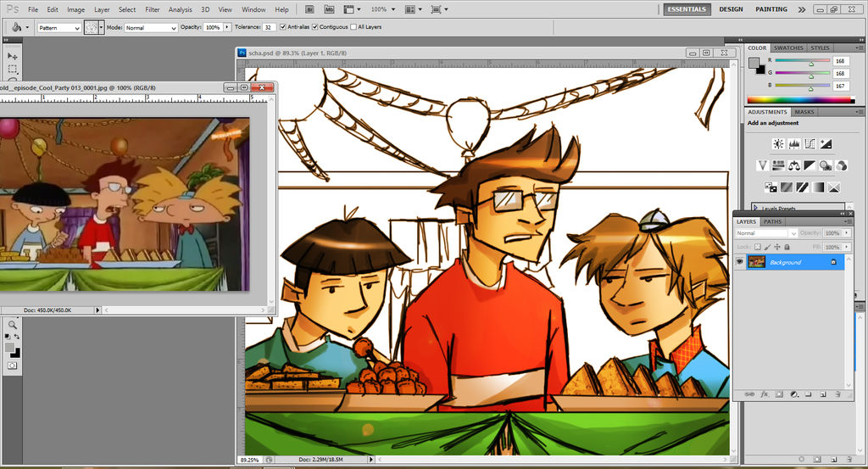The image size is (868, 469).
Task: Add a Levels adjustment
Action: tap(793, 144)
